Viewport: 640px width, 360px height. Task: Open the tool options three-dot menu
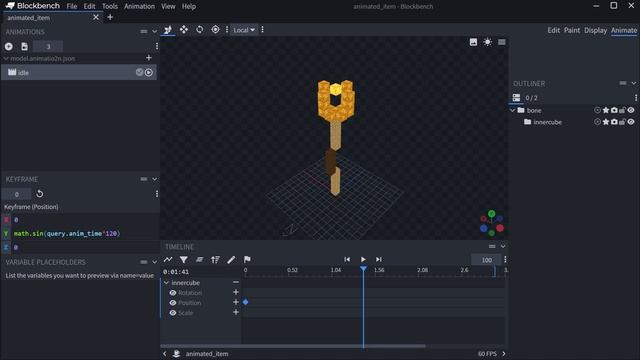pos(262,30)
